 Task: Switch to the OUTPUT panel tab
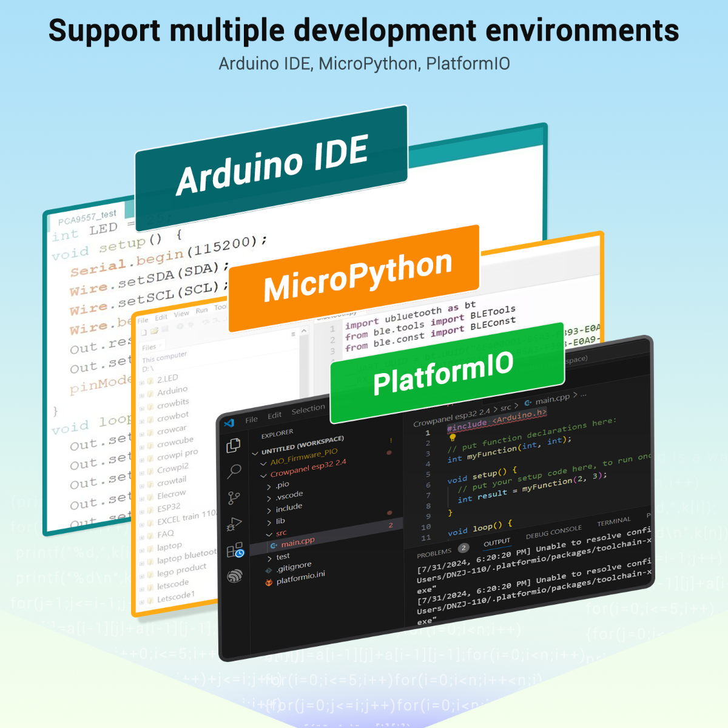[497, 542]
